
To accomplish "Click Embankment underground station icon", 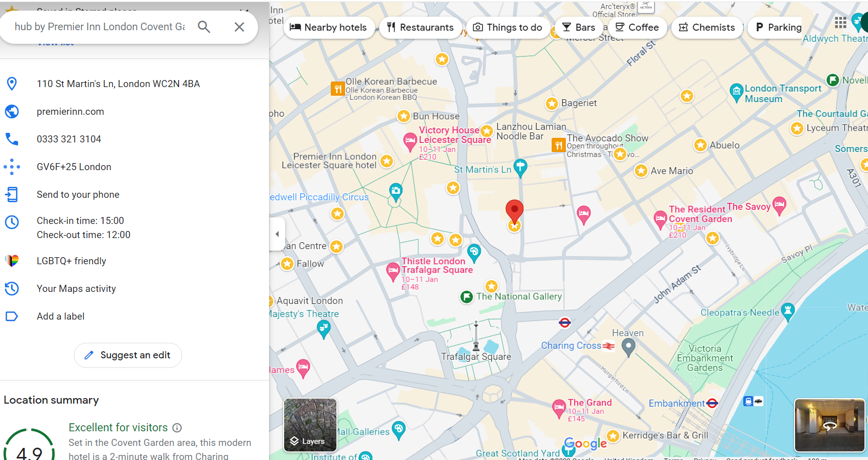I will click(712, 403).
